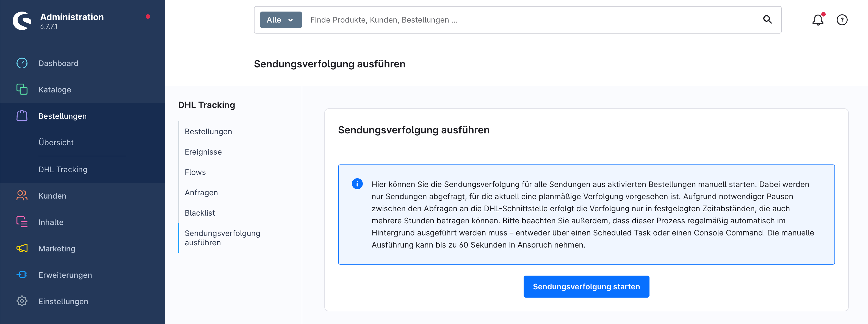
Task: Click the Dashboard gauge icon
Action: 22,63
